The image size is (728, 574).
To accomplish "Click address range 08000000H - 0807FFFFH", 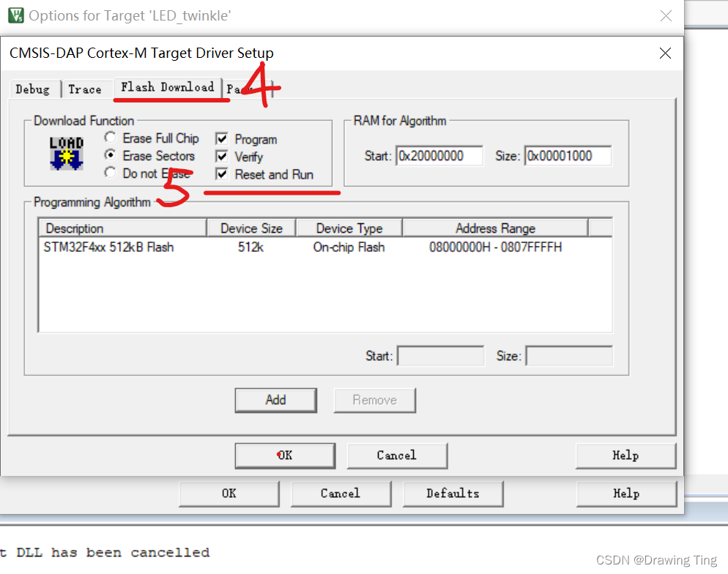I will click(x=495, y=247).
